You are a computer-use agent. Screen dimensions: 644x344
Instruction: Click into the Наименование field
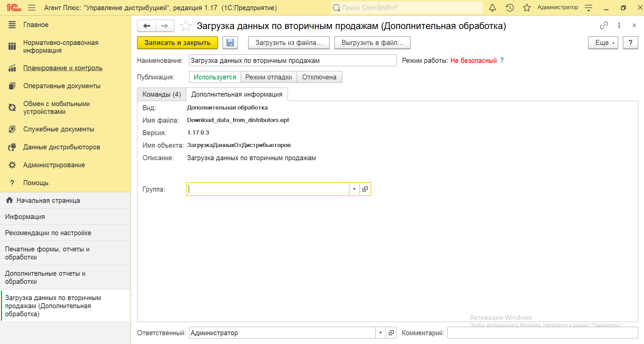point(293,60)
